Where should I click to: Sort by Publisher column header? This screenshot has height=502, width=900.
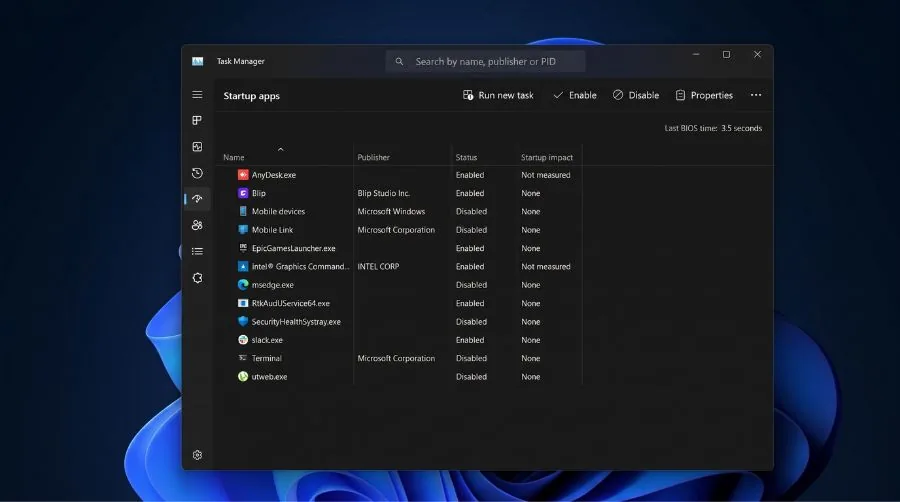click(x=374, y=157)
